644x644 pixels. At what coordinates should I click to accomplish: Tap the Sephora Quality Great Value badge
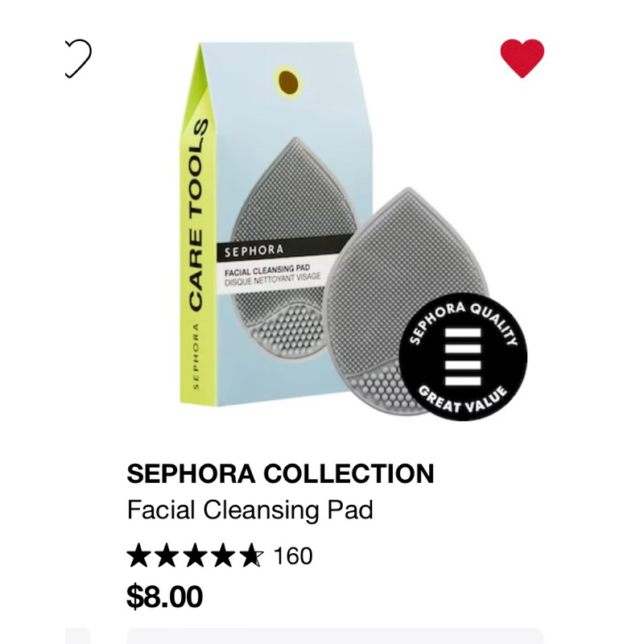[x=464, y=357]
